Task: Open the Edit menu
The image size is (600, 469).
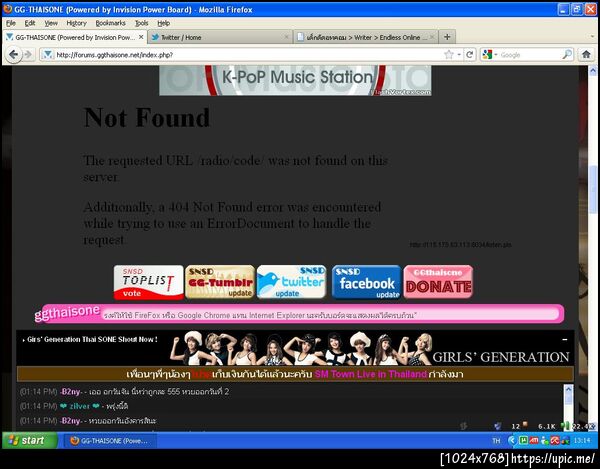Action: [x=30, y=23]
